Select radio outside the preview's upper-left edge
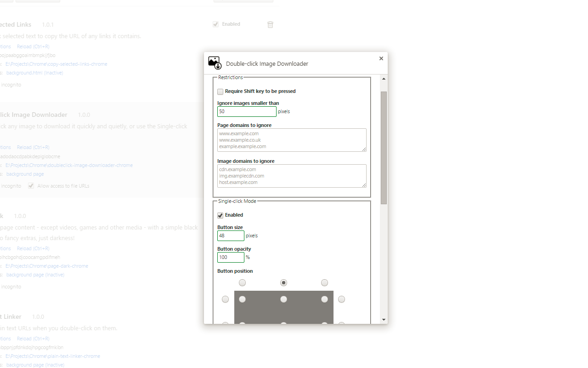The image size is (588, 368). (225, 299)
